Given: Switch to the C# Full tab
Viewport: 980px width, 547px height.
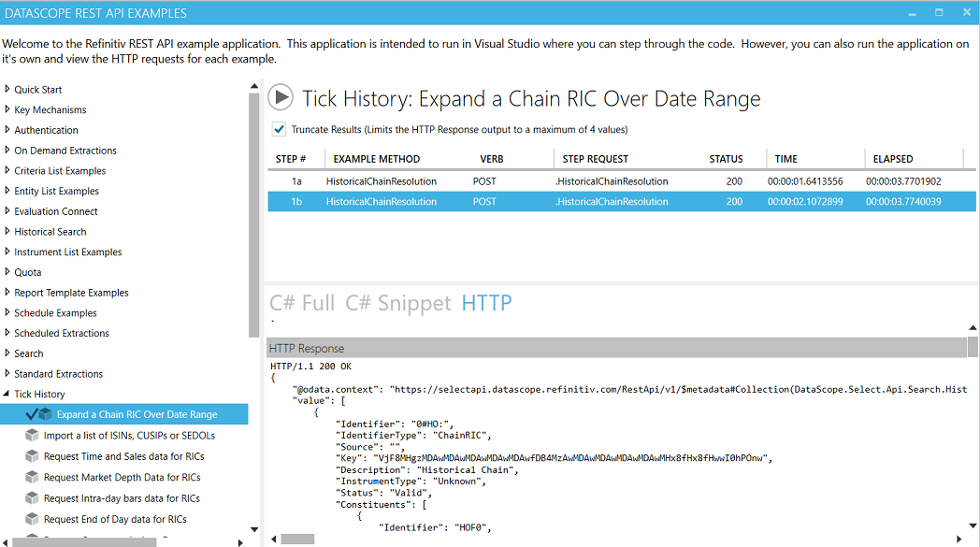Looking at the screenshot, I should (x=302, y=303).
